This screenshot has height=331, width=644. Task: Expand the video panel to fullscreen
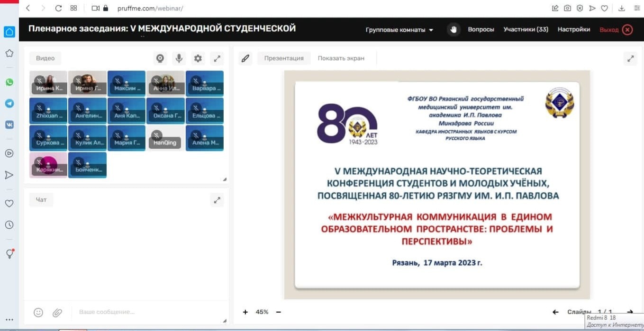coord(217,58)
